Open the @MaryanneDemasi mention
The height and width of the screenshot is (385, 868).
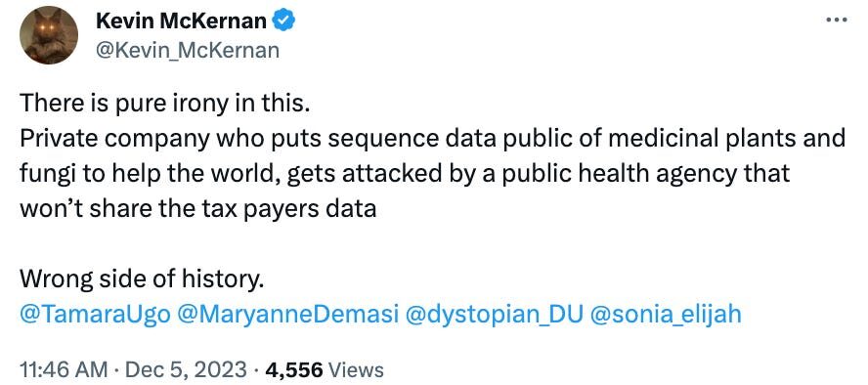point(288,315)
